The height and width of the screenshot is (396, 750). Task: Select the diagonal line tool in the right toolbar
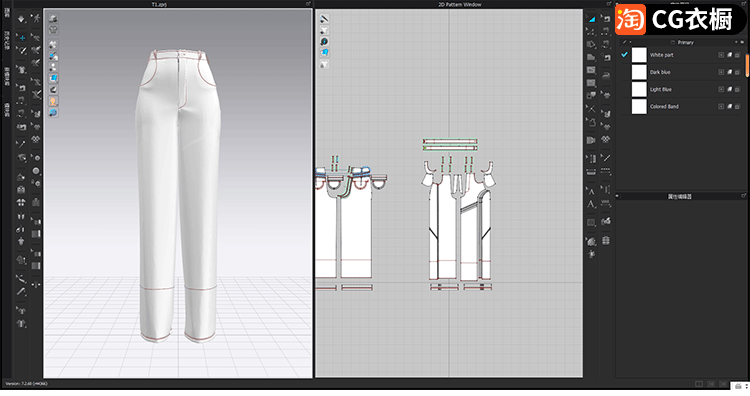click(606, 157)
